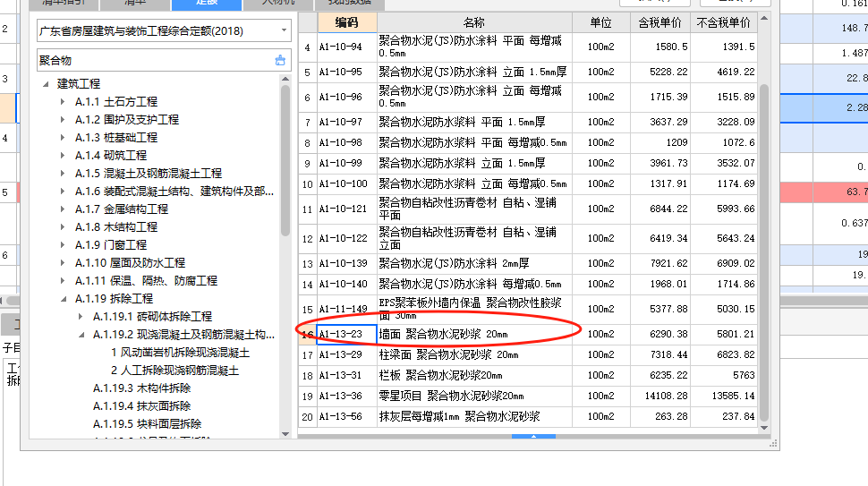The width and height of the screenshot is (868, 486).
Task: Click the tree panel scroll-up arrow
Action: click(285, 79)
